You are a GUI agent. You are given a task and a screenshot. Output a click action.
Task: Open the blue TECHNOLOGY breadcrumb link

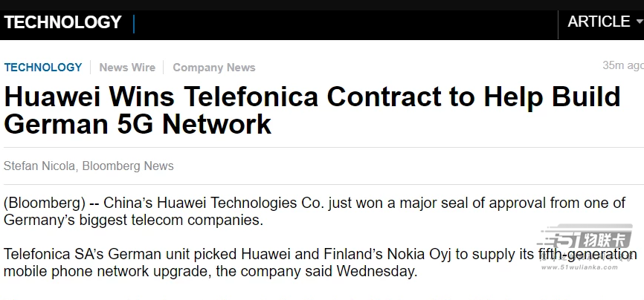coord(43,68)
